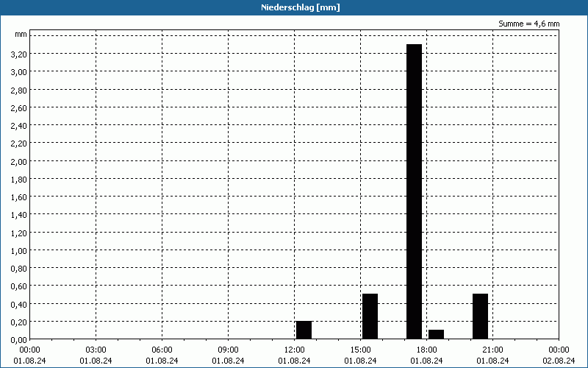Click the smallest 0,10 mm bar after 18:00

click(x=436, y=335)
